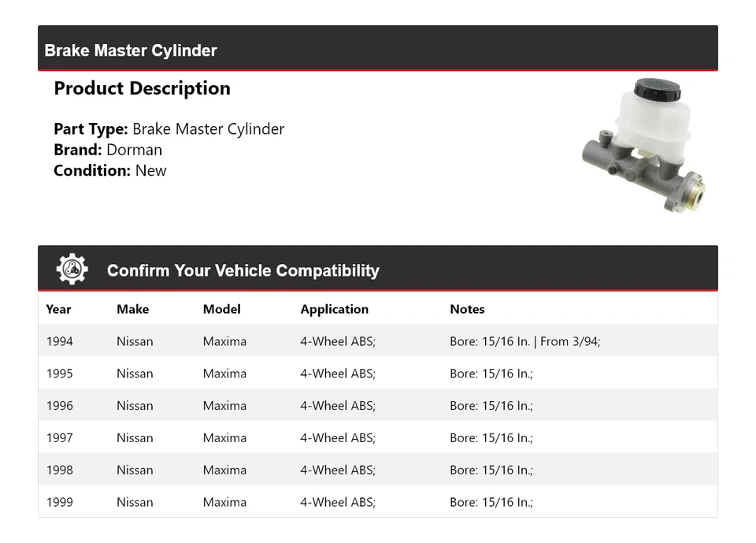This screenshot has height=543, width=756.
Task: Click the Brand: Dorman text
Action: pos(108,150)
